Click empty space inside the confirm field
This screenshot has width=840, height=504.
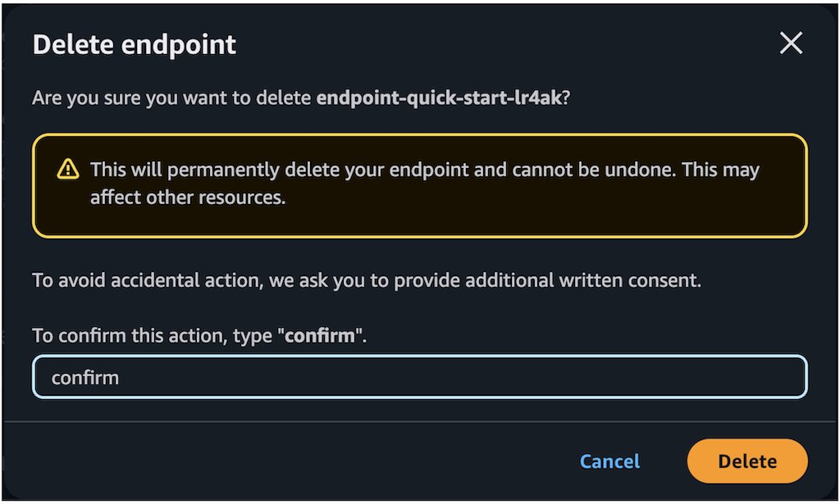(461, 377)
